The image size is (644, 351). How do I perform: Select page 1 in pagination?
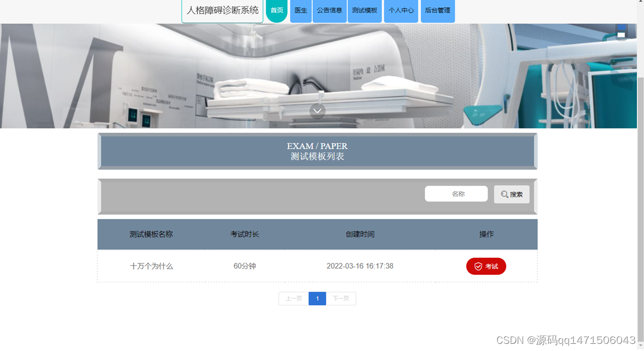[317, 298]
